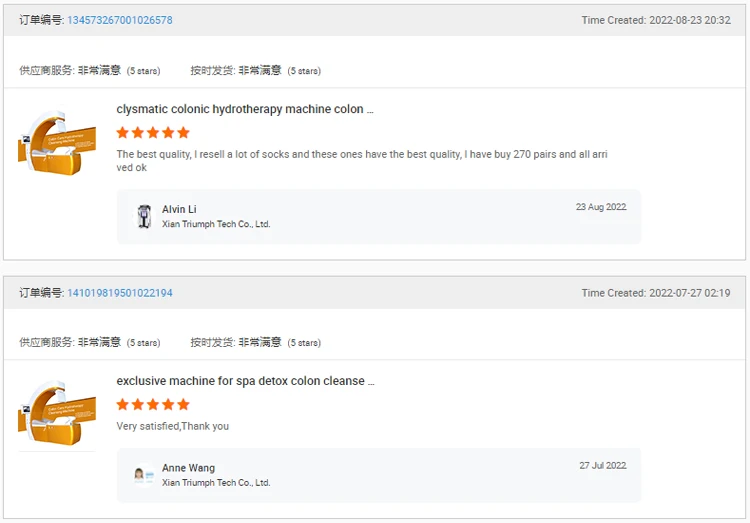The image size is (750, 523).
Task: Click the 23 Aug 2022 reply date
Action: point(601,207)
